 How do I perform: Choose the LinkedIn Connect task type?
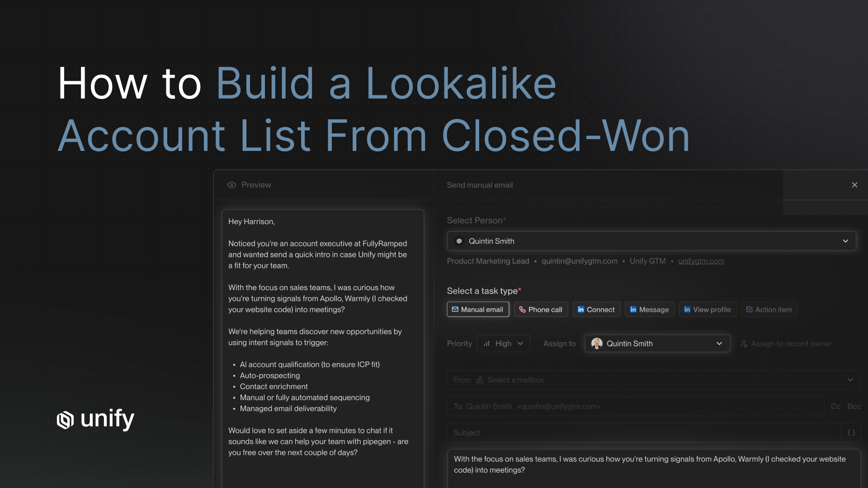pyautogui.click(x=596, y=310)
